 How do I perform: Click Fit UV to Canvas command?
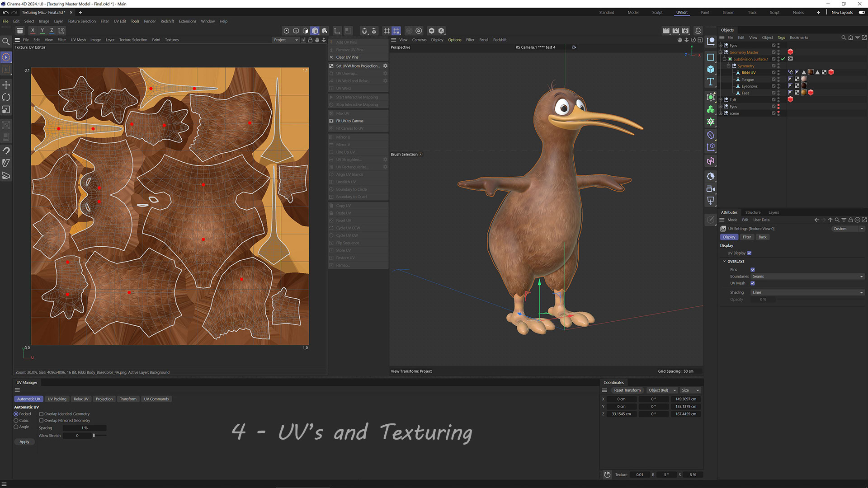point(349,121)
